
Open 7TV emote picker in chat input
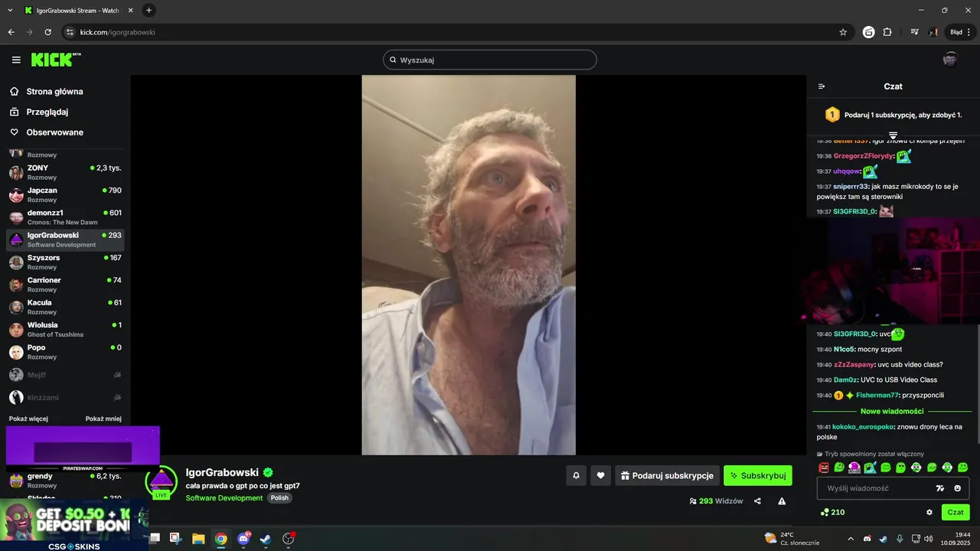click(940, 488)
